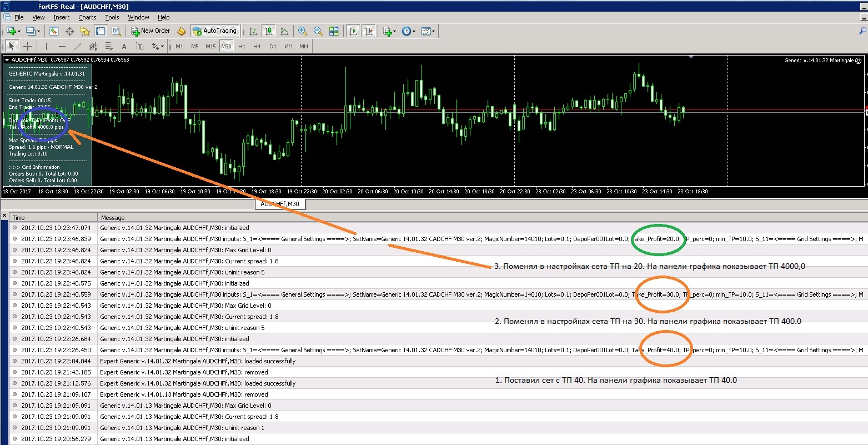Click the New Order button
Viewport: 868px width, 445px height.
click(x=151, y=31)
